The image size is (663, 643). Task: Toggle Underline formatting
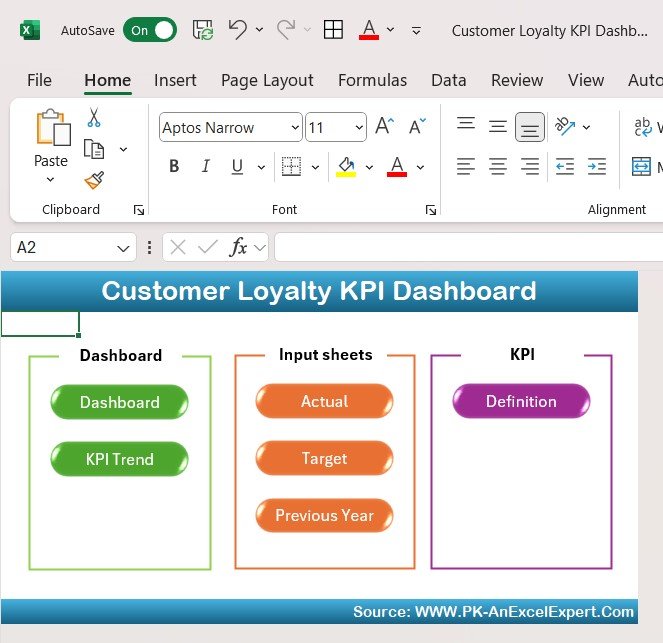click(x=237, y=167)
